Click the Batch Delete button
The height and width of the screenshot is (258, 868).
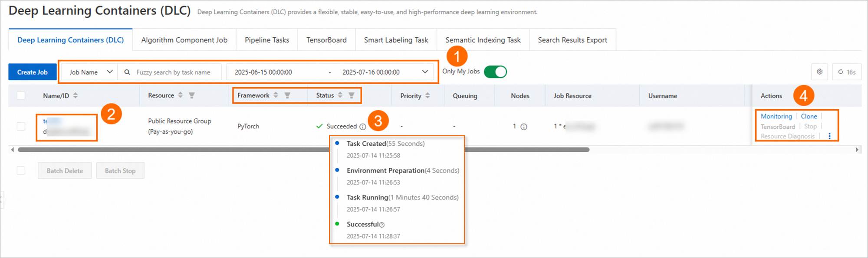click(x=65, y=171)
